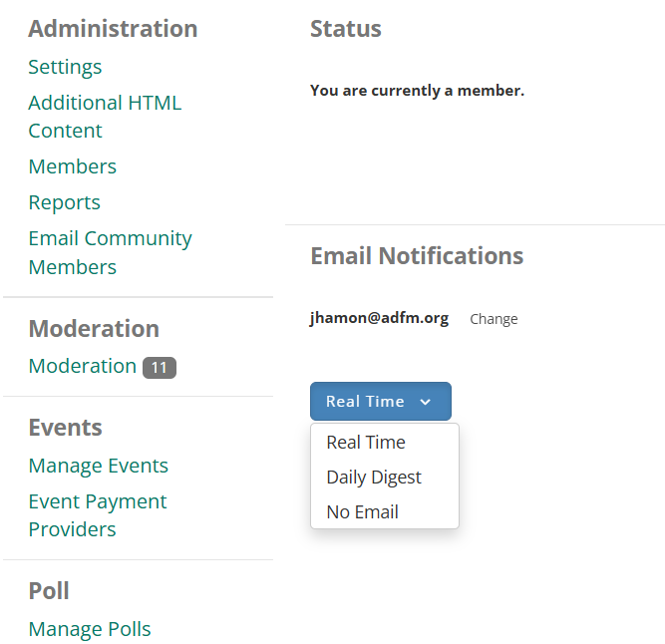Image resolution: width=665 pixels, height=644 pixels.
Task: Open Manage Events
Action: 99,466
